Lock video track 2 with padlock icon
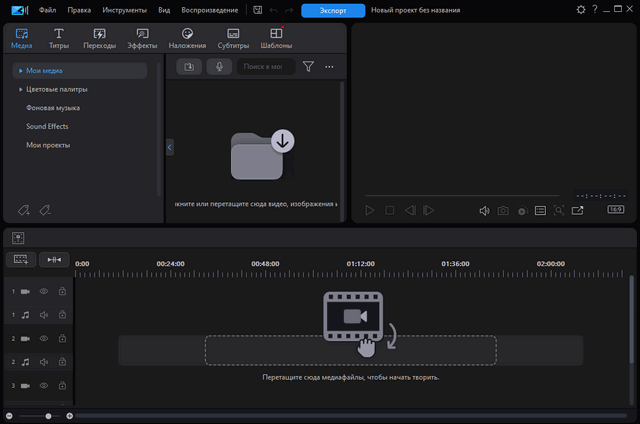Image resolution: width=640 pixels, height=424 pixels. pos(62,339)
